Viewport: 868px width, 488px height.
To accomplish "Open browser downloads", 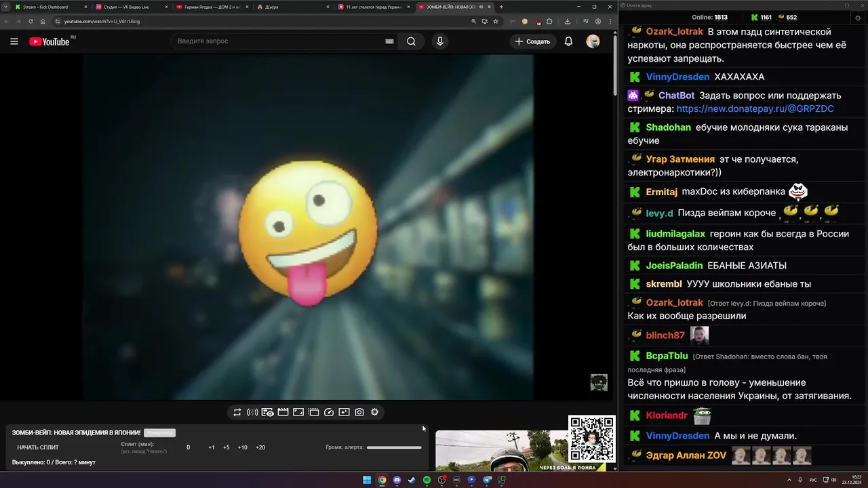I will coord(568,21).
